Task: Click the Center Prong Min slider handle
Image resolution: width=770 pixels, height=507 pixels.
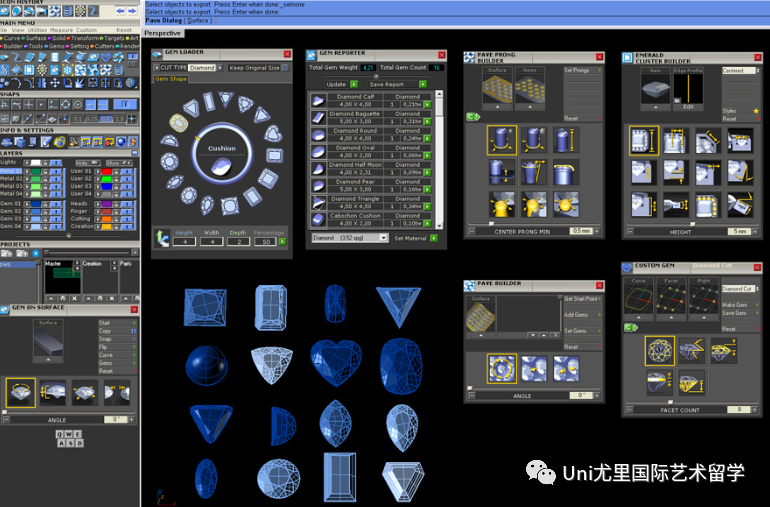Action: 491,224
